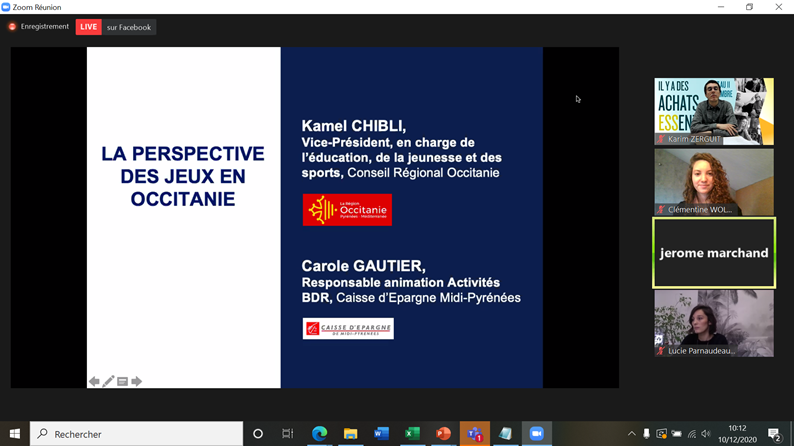Open the volume speaker tray icon

tap(706, 434)
